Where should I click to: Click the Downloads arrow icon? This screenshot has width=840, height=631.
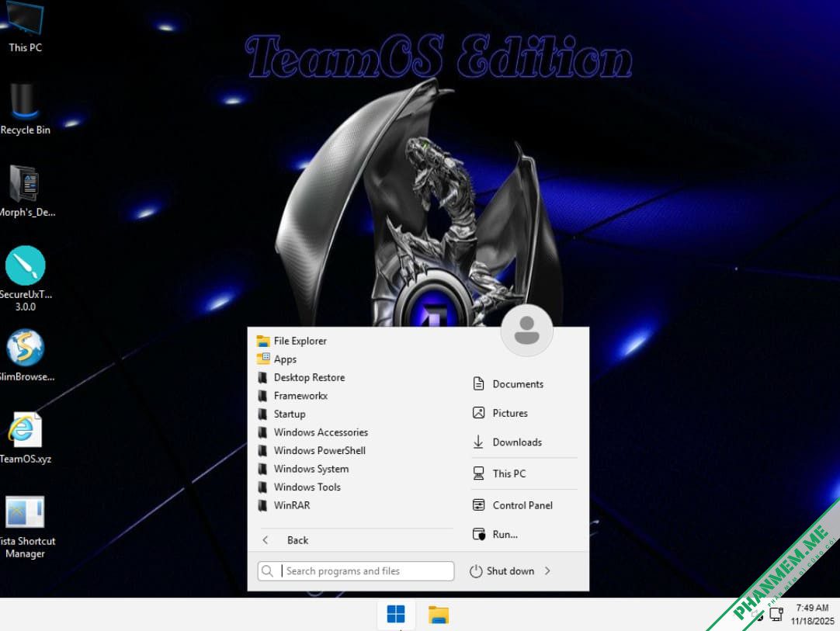[x=478, y=442]
